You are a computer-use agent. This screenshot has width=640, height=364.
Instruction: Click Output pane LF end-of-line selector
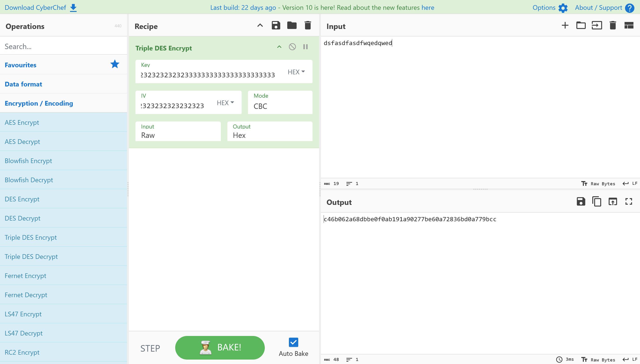click(630, 360)
